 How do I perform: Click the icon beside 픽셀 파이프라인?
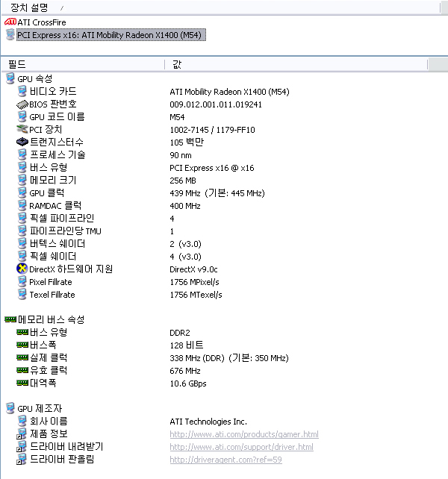tap(22, 218)
